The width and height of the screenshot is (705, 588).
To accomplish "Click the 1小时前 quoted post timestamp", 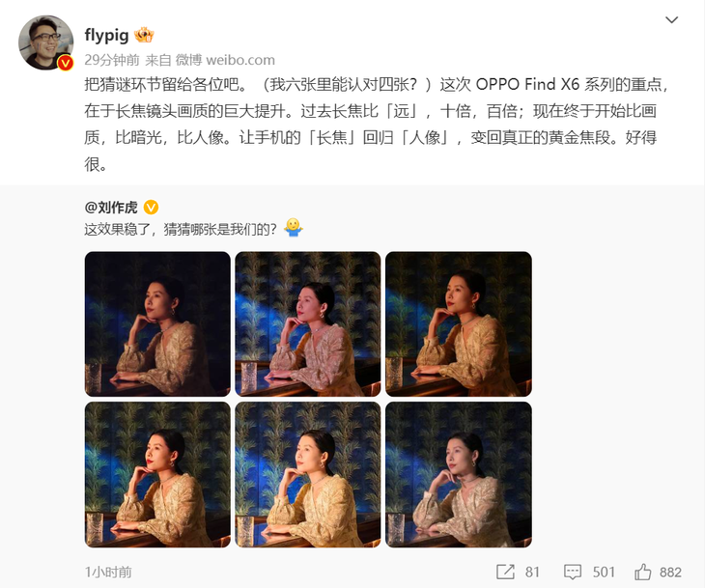I will [x=108, y=572].
